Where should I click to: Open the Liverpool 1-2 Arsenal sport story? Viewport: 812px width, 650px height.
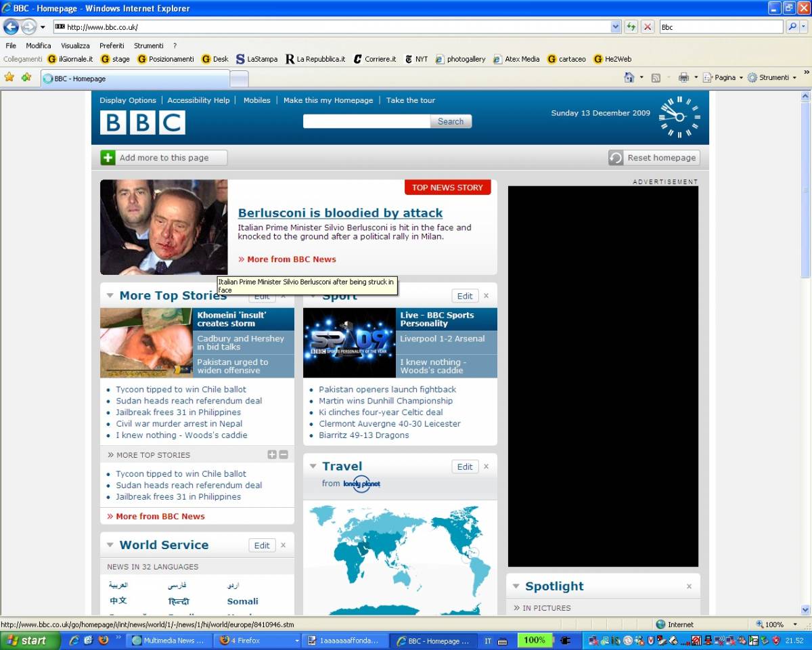tap(443, 339)
